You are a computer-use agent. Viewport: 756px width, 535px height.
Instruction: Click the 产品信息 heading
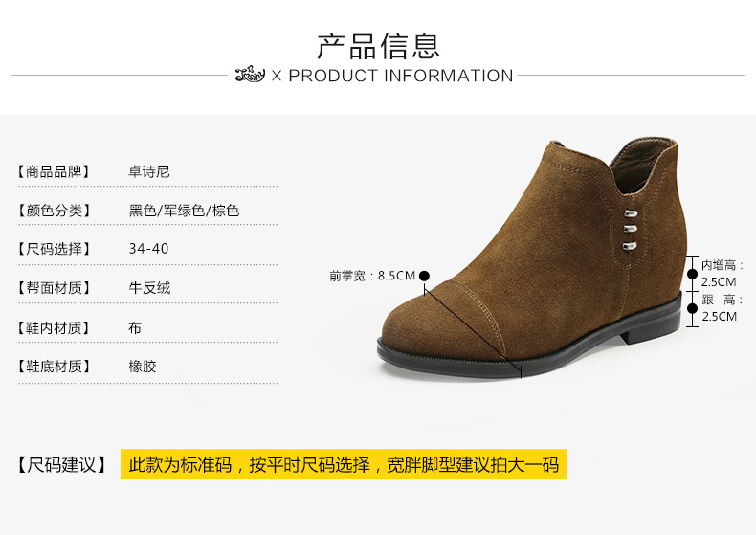point(378,47)
